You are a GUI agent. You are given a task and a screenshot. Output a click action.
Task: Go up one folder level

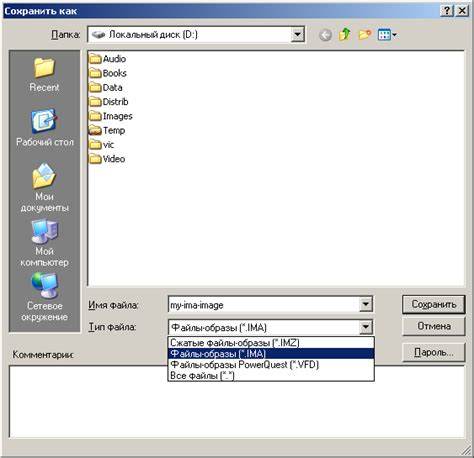[345, 34]
